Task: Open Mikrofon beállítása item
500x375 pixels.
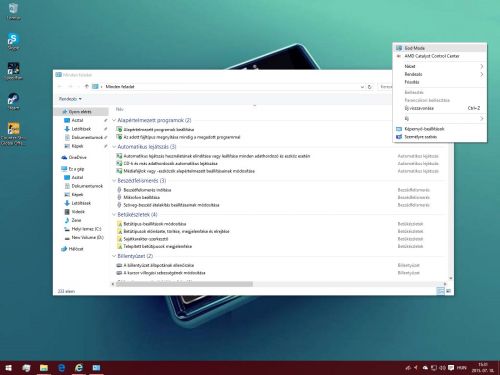Action: click(x=142, y=197)
